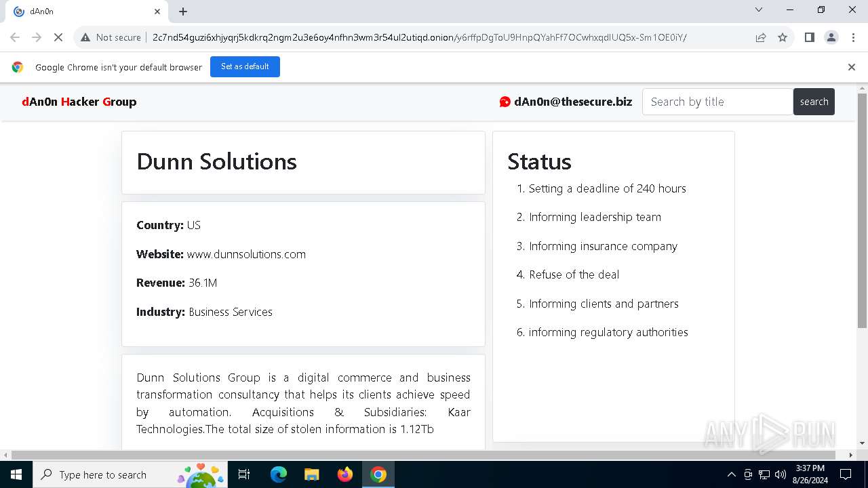Click Informing leadership team status item
868x488 pixels.
595,217
